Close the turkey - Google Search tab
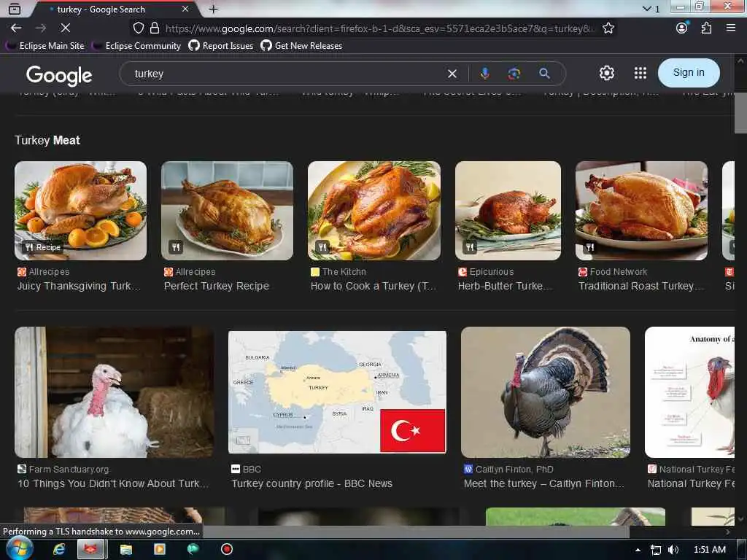Image resolution: width=747 pixels, height=560 pixels. (x=185, y=9)
